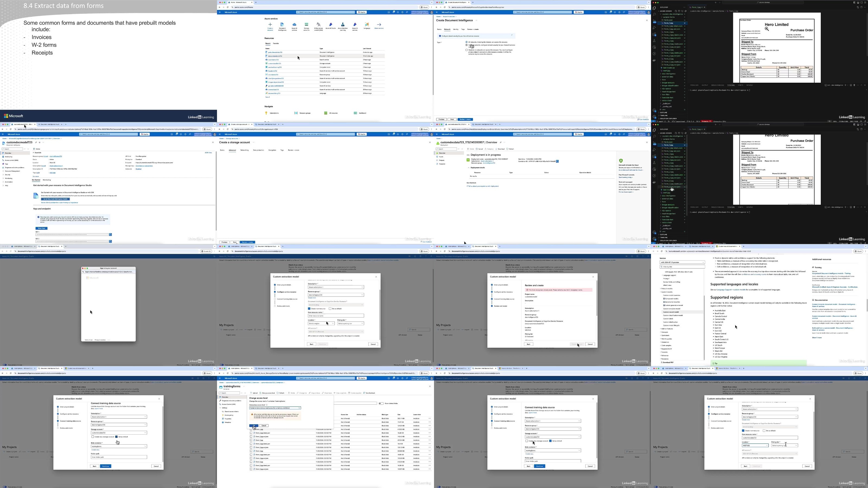The image size is (868, 488).
Task: Favorite customdocmodel723 with the star icon
Action: click(x=39, y=142)
